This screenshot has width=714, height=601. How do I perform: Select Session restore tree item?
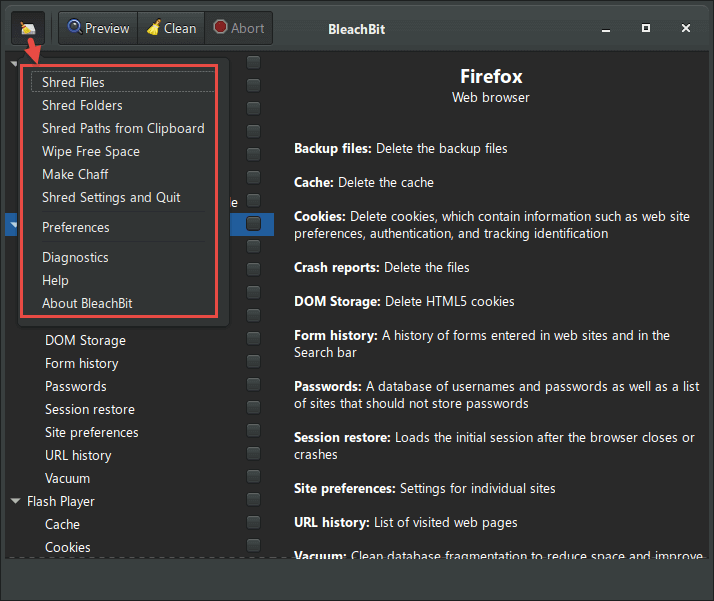pyautogui.click(x=90, y=409)
